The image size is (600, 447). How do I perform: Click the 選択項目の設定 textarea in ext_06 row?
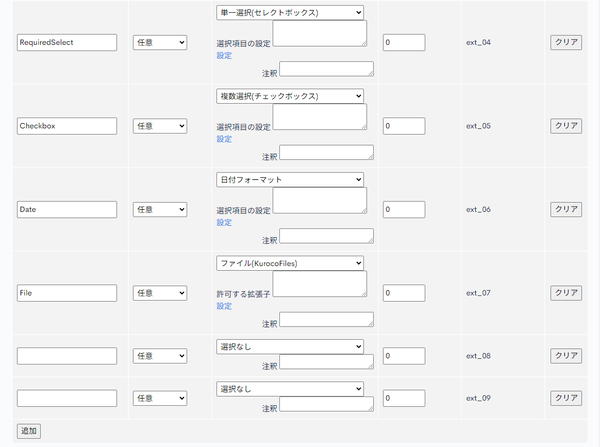320,201
